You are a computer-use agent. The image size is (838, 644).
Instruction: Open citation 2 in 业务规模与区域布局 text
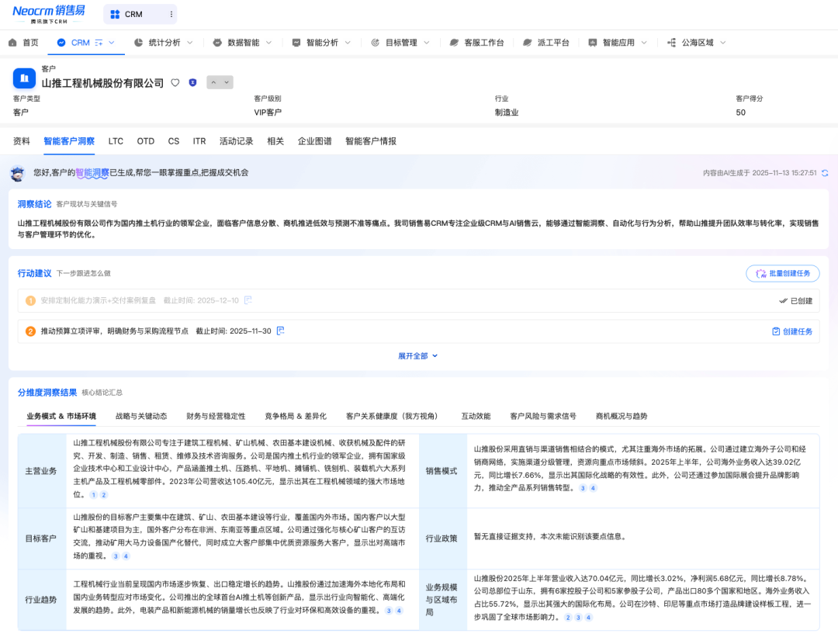pos(568,618)
